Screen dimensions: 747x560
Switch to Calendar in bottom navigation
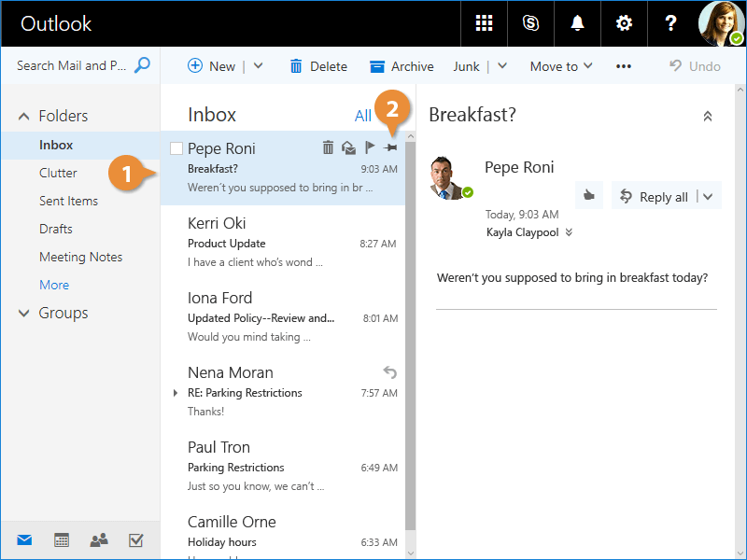[x=62, y=539]
